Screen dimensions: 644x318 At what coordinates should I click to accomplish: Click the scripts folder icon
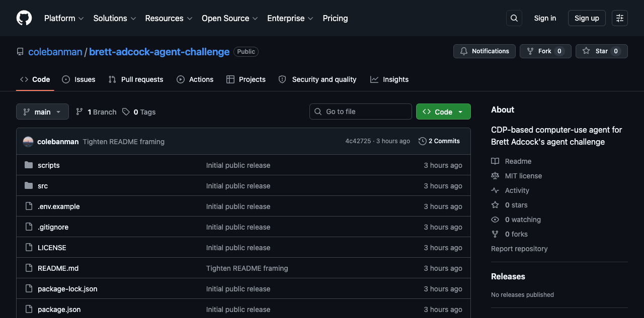[x=29, y=165]
